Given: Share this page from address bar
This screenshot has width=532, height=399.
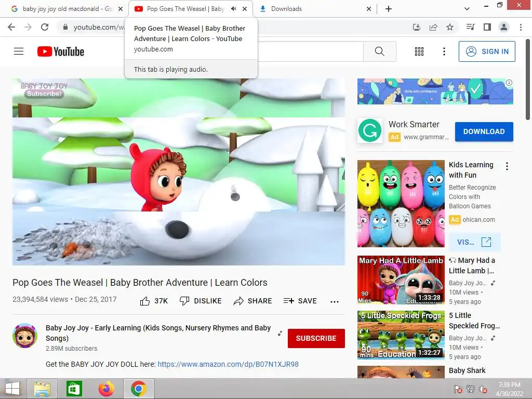Looking at the screenshot, I should (x=433, y=27).
